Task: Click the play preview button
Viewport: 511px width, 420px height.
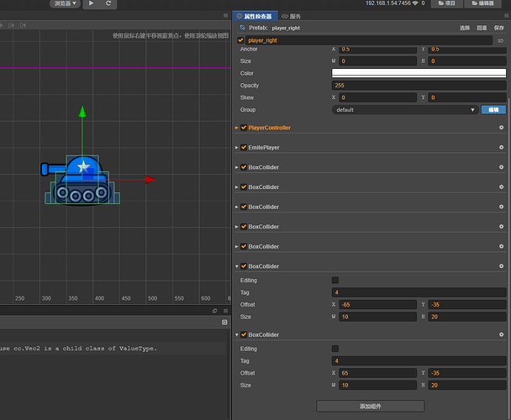Action: coord(92,4)
